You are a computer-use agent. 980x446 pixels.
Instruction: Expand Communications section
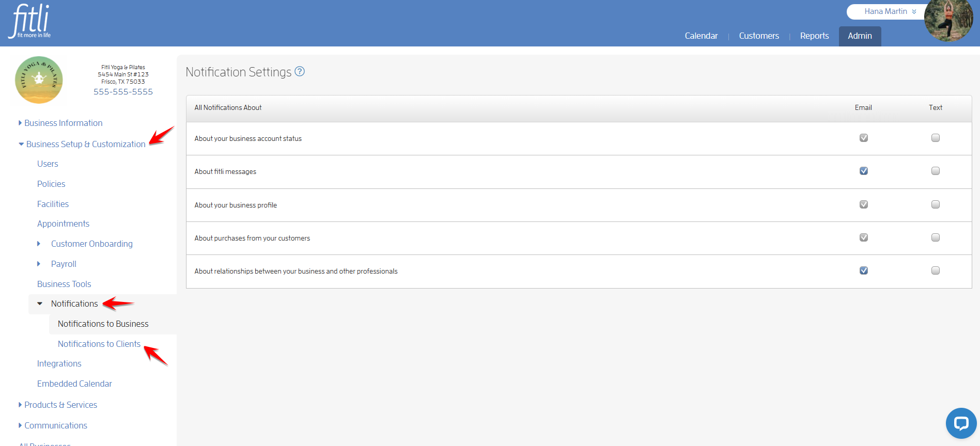pos(53,425)
